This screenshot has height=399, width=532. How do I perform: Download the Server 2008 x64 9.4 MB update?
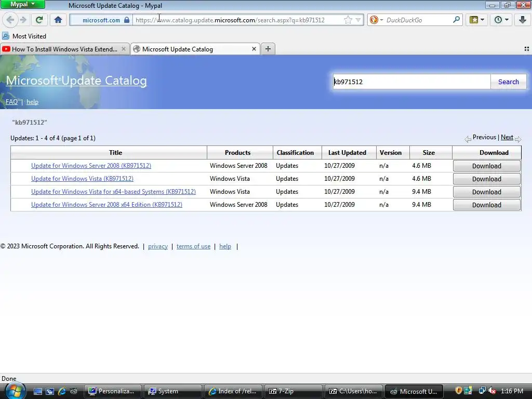point(486,205)
